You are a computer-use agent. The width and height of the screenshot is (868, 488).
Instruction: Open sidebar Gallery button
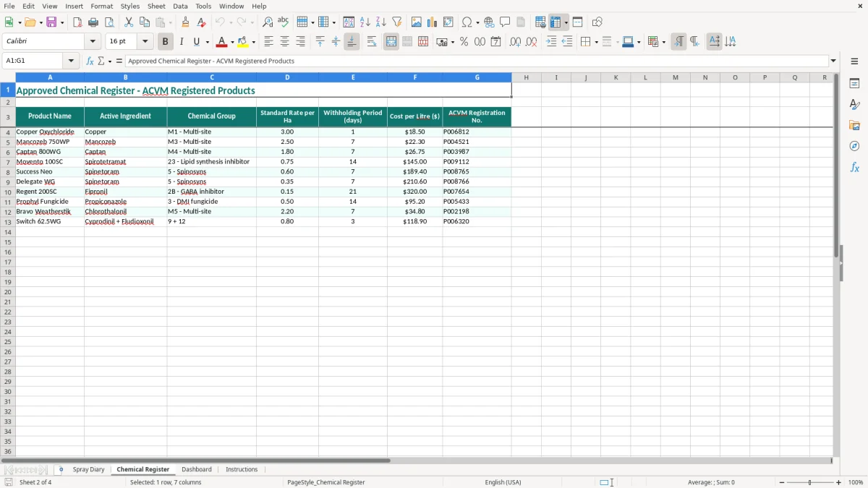[x=854, y=125]
